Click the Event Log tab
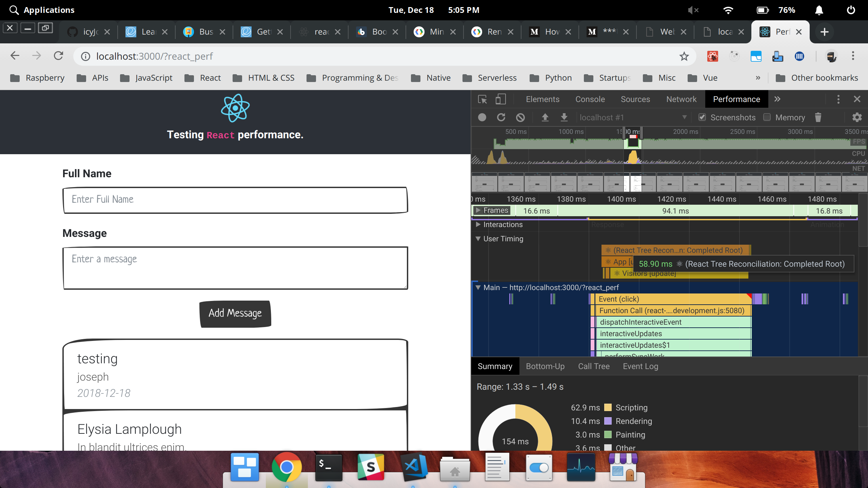Screen dimensions: 868x488 tap(640, 366)
